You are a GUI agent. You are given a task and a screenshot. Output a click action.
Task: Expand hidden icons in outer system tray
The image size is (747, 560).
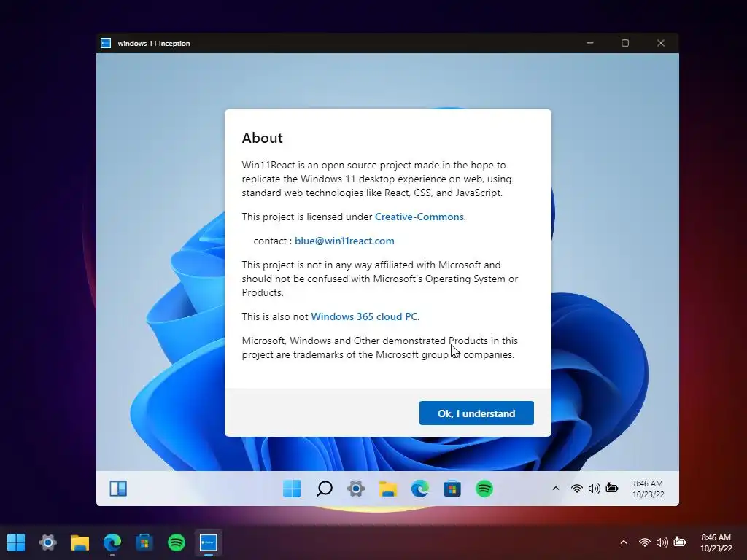(x=624, y=542)
